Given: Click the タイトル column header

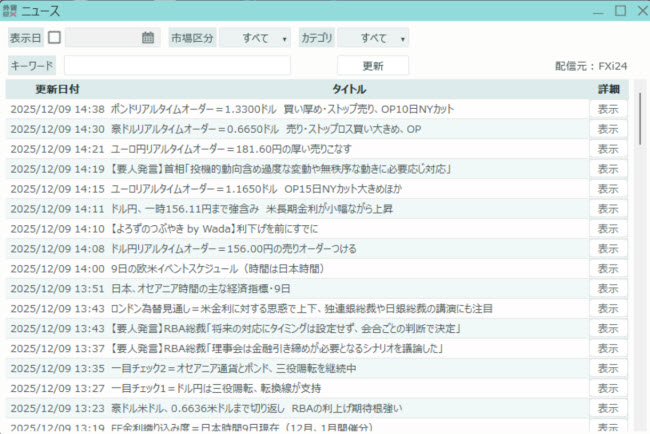Looking at the screenshot, I should tap(349, 89).
